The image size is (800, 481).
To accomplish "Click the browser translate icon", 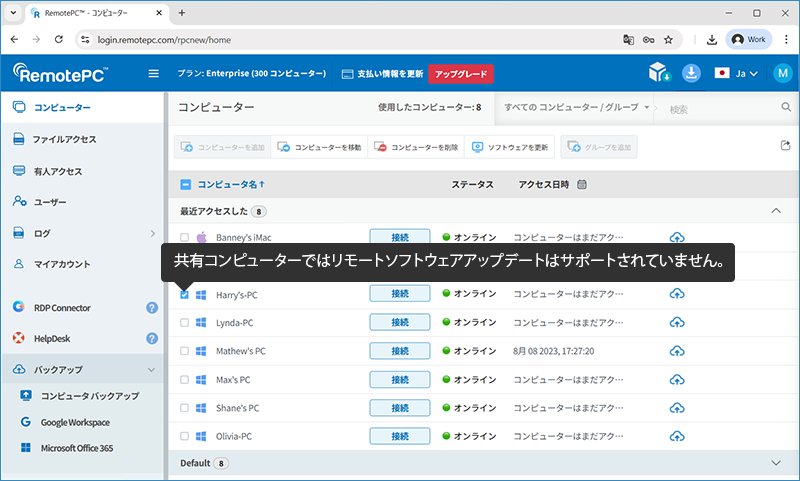I will (629, 40).
